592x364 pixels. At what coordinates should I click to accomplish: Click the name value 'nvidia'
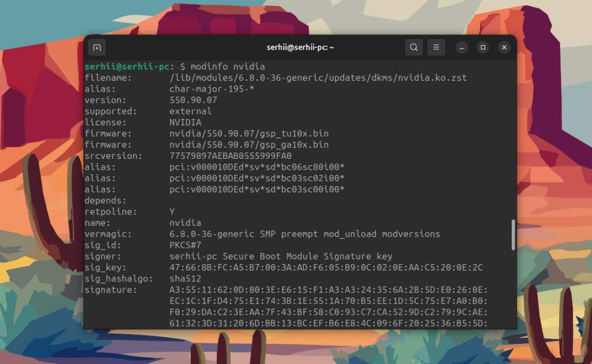[186, 223]
